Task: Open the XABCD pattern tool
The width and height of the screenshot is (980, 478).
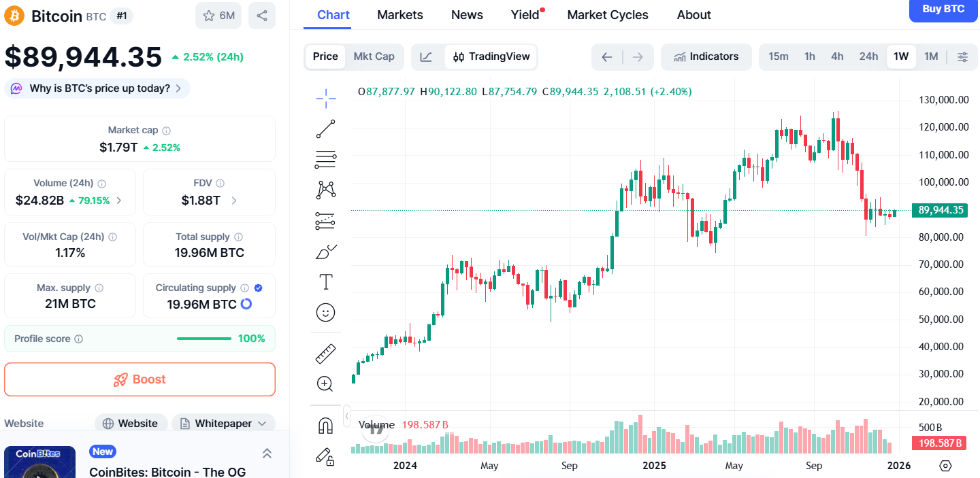Action: click(x=325, y=190)
